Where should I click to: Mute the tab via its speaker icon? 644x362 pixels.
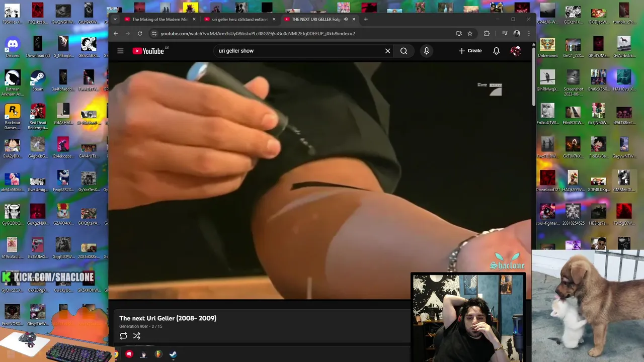point(346,19)
